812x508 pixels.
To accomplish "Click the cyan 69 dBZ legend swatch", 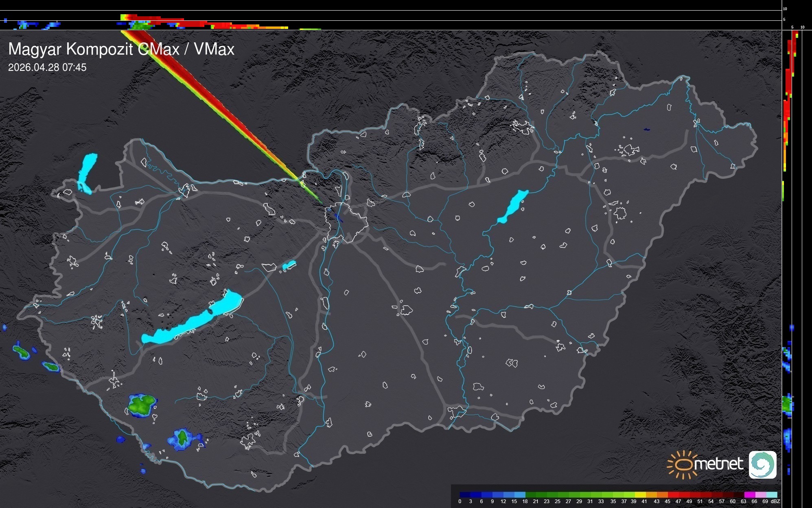I will [x=772, y=495].
